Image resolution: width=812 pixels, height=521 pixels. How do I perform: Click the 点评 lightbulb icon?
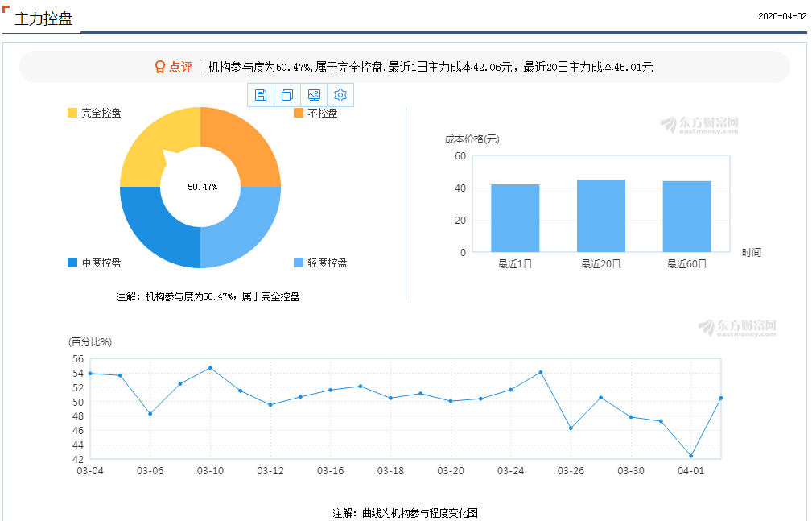click(160, 67)
